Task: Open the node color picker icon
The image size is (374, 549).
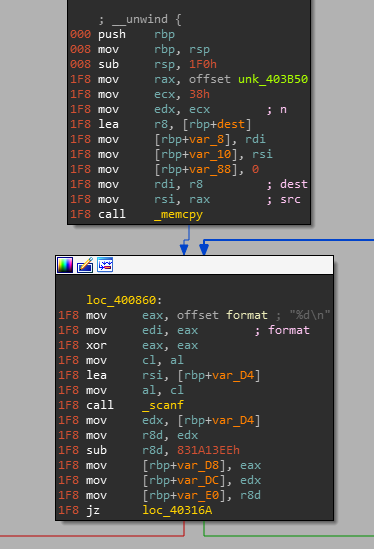Action: (65, 265)
